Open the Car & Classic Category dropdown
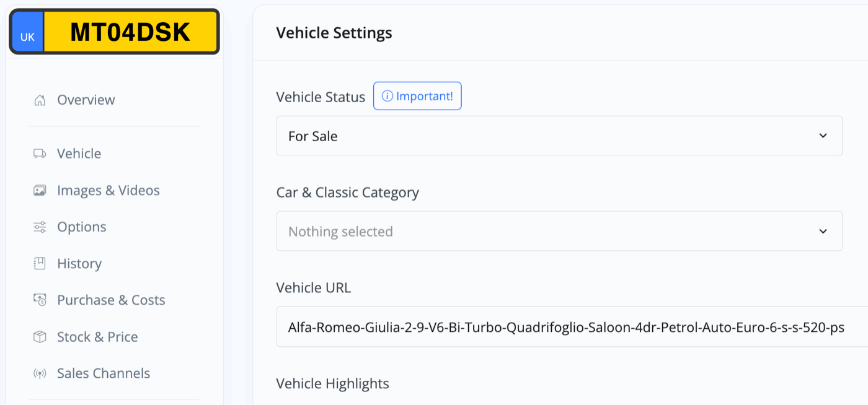 click(x=559, y=231)
